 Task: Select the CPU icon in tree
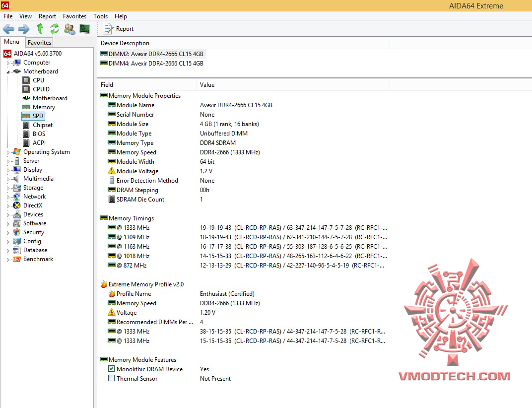26,80
